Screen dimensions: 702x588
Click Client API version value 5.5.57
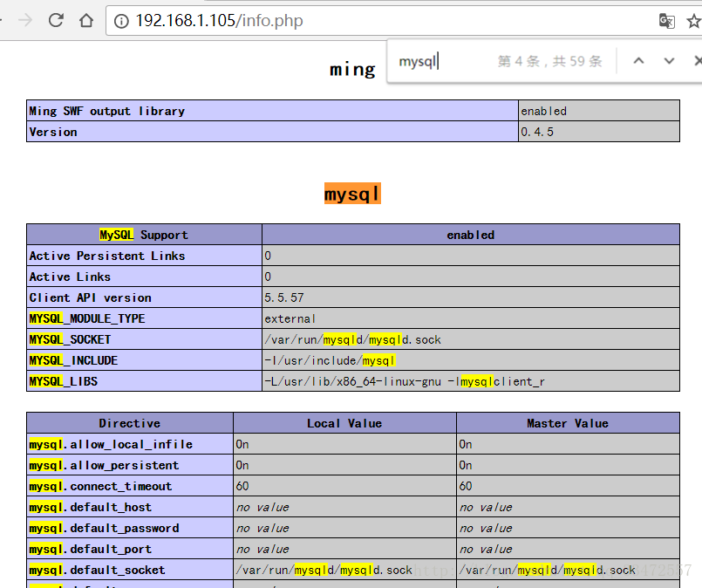[x=283, y=297]
